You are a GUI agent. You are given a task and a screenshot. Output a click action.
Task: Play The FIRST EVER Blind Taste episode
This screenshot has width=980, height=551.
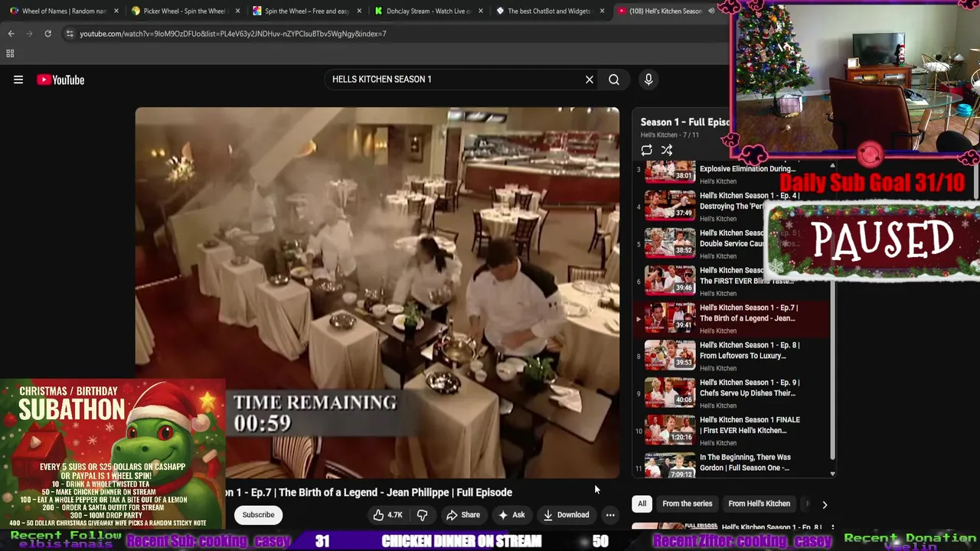tap(731, 281)
